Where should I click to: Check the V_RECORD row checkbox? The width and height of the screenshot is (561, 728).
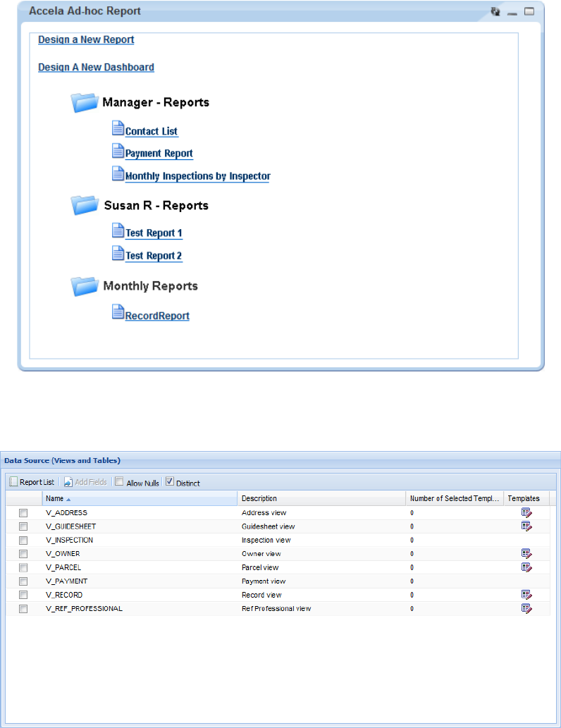pyautogui.click(x=23, y=596)
